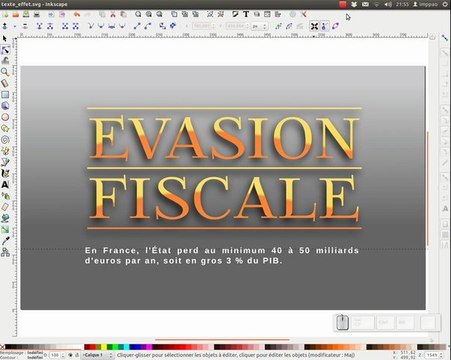Open the px units dropdown
This screenshot has height=360, width=451.
coord(260,26)
